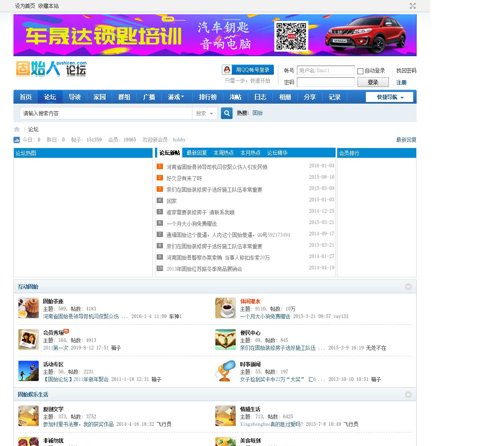Screen dimensions: 504x446
Task: Click the blue magnifier search button
Action: [227, 113]
